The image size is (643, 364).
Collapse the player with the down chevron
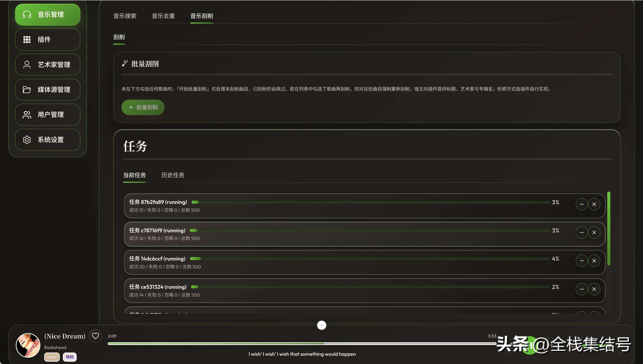tap(321, 325)
